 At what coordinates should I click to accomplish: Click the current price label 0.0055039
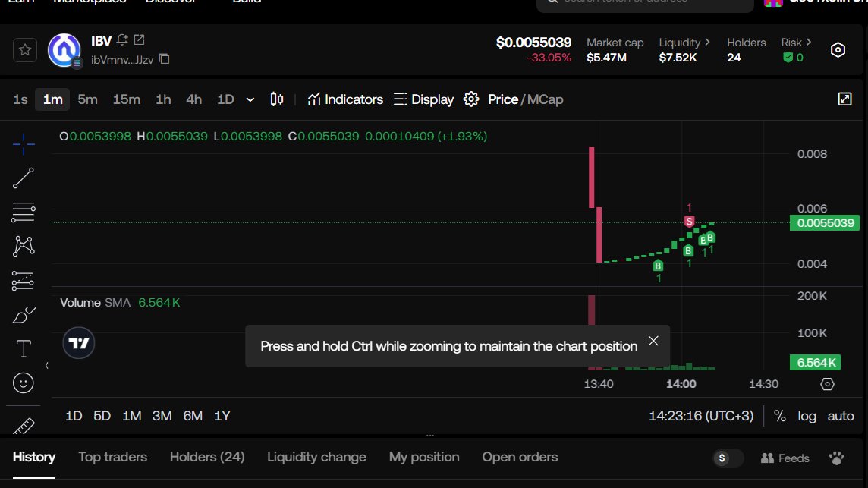coord(824,223)
